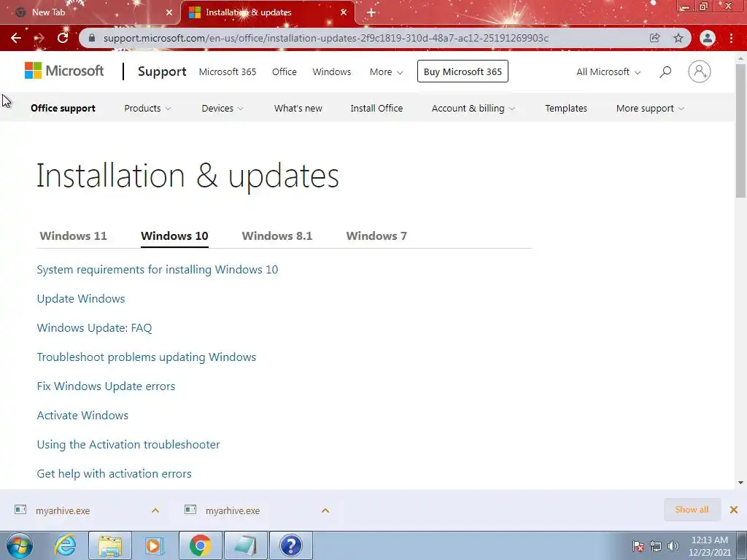This screenshot has height=560, width=747.
Task: Switch to the Windows 8.1 tab
Action: [x=276, y=236]
